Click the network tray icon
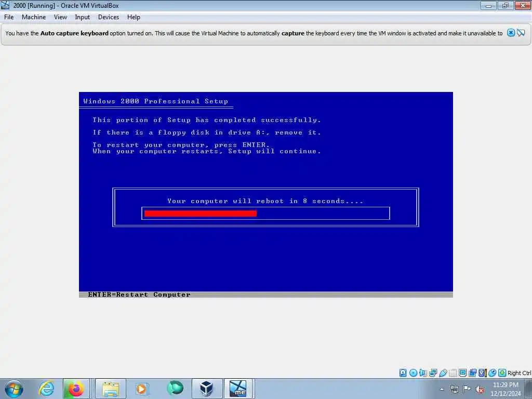 (454, 389)
